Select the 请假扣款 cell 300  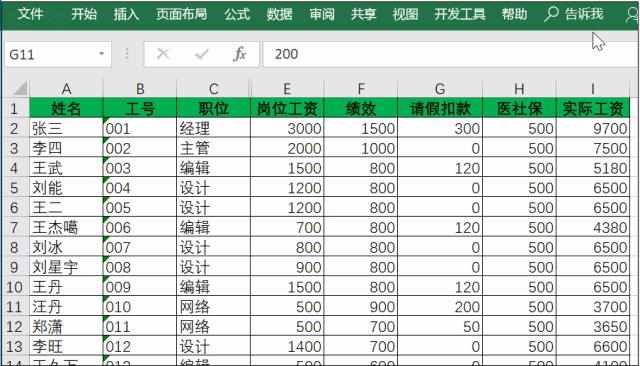click(x=440, y=128)
